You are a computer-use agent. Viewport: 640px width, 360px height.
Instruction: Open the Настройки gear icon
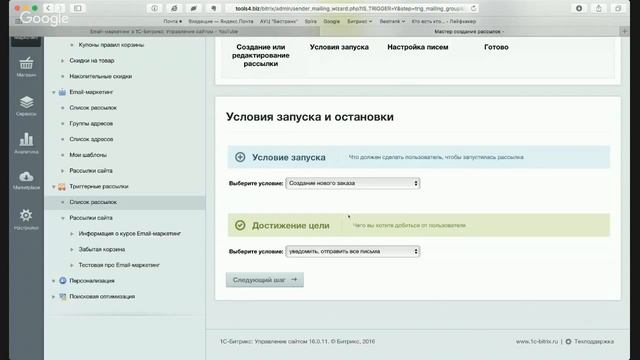click(x=26, y=215)
